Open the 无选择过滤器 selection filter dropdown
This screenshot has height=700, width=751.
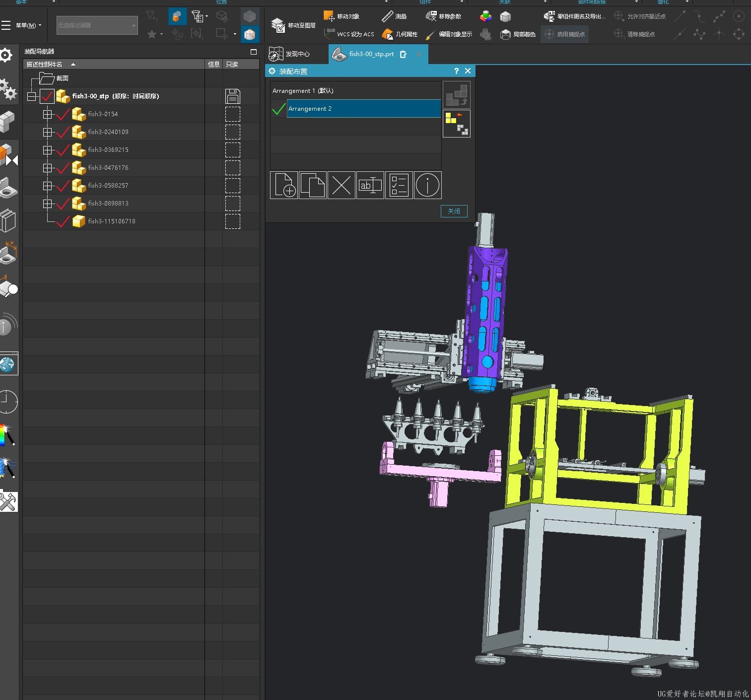[97, 25]
